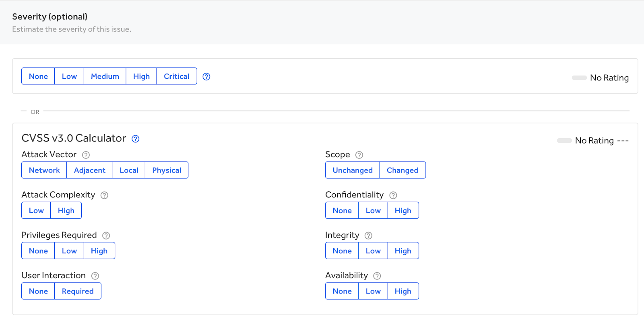
Task: Open CVSS v3.0 Calculator help icon
Action: coord(136,139)
